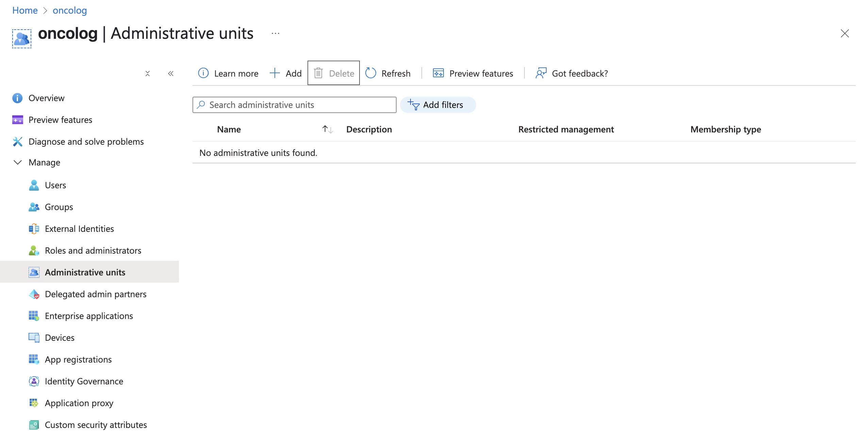
Task: Click the Refresh button label
Action: click(x=396, y=73)
